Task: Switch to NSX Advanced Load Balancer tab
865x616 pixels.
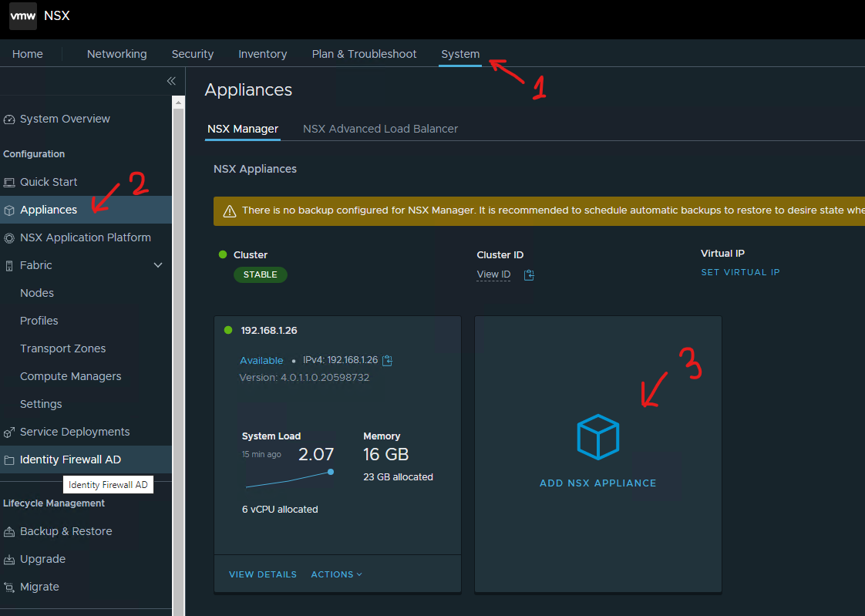Action: tap(380, 129)
